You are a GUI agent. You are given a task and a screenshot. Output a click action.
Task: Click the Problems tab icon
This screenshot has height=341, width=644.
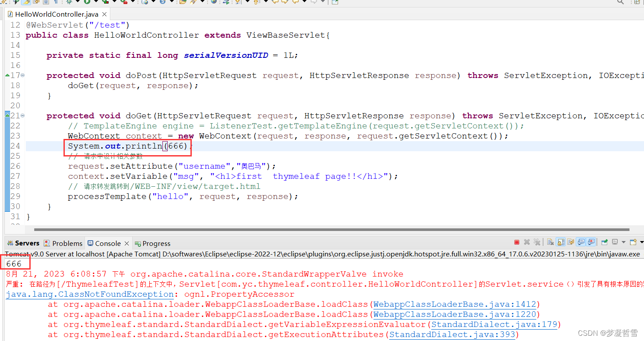[x=47, y=243]
